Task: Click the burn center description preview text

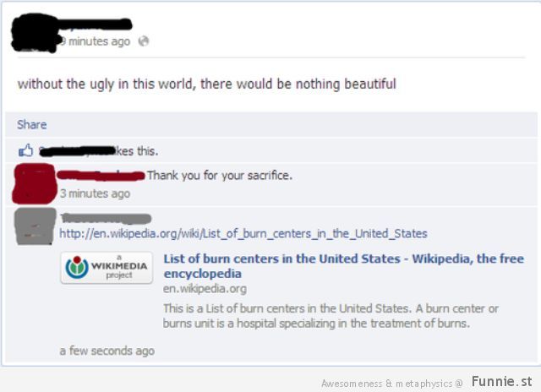Action: pyautogui.click(x=331, y=316)
